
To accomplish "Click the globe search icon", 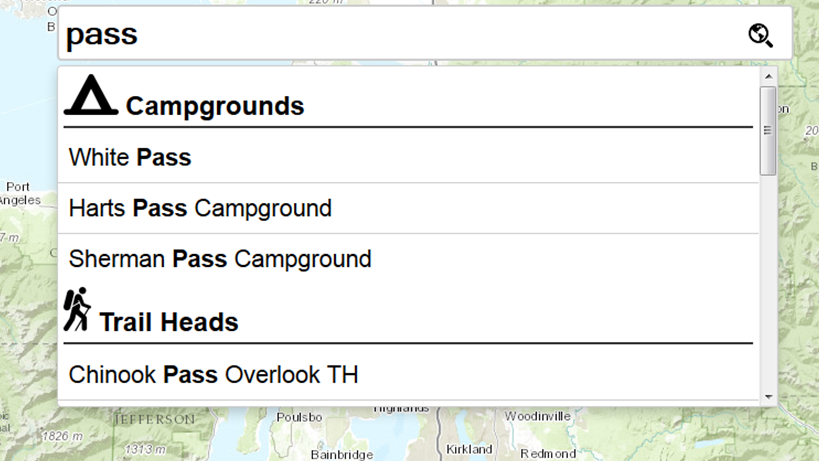I will tap(761, 36).
